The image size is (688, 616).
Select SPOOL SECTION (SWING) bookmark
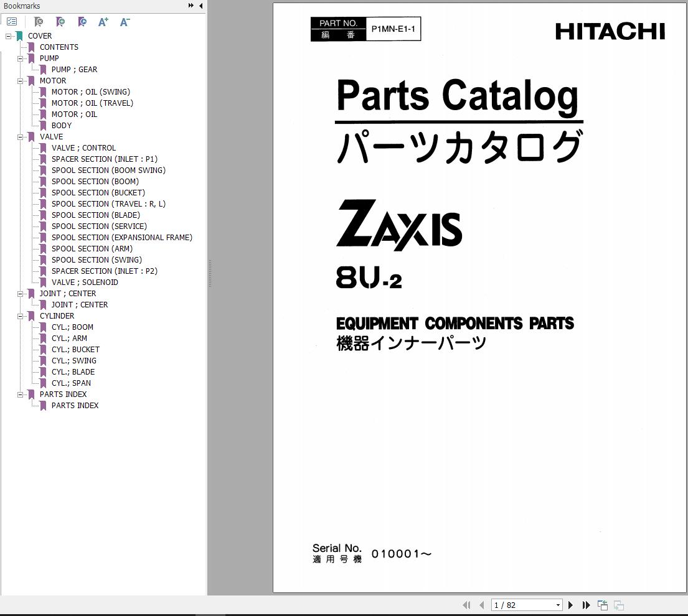tap(97, 259)
